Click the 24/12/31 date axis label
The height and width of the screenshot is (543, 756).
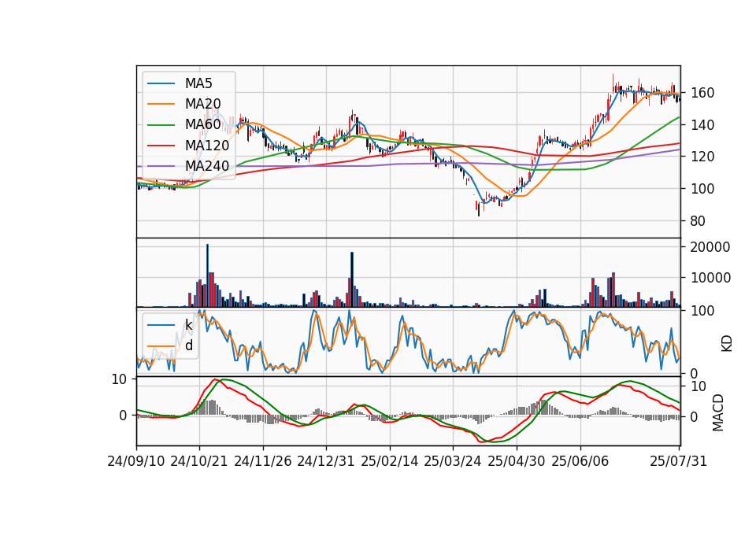coord(326,461)
